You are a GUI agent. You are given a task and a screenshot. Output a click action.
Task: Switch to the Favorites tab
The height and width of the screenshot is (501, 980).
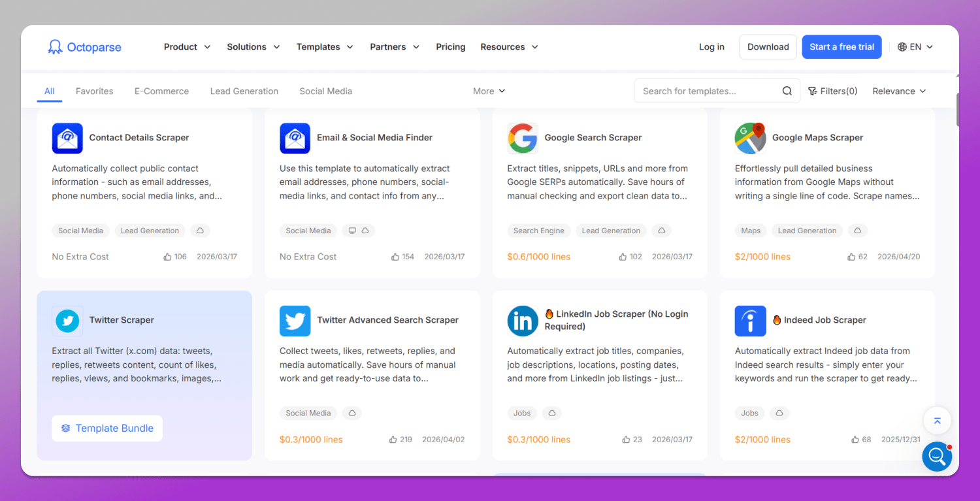click(95, 91)
